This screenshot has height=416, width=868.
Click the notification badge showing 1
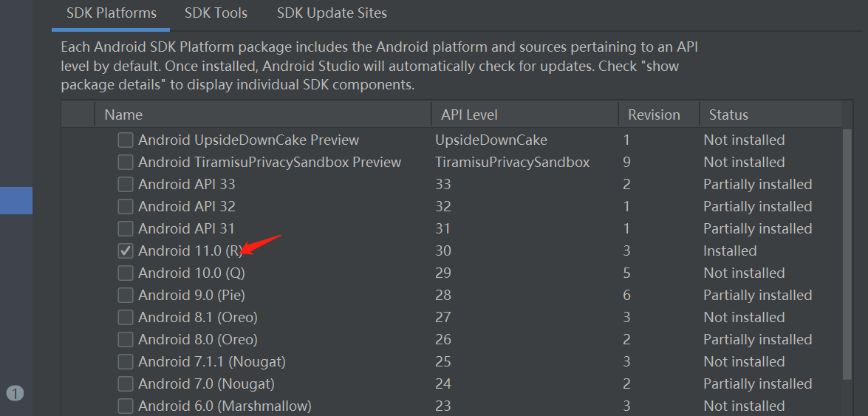[x=16, y=394]
